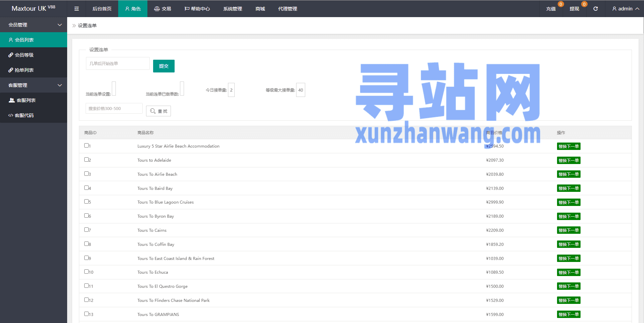Viewport: 644px width, 323px height.
Task: Open the 商城 top menu
Action: (x=260, y=9)
